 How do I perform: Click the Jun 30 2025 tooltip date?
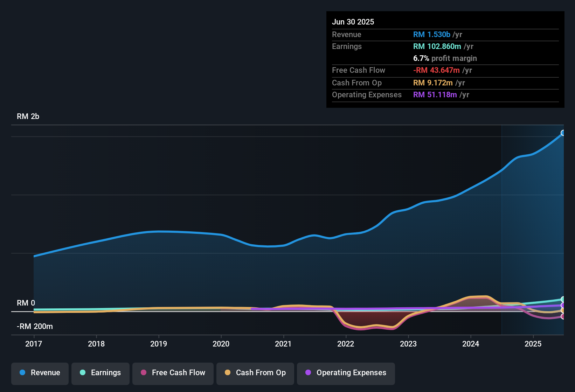(x=353, y=22)
